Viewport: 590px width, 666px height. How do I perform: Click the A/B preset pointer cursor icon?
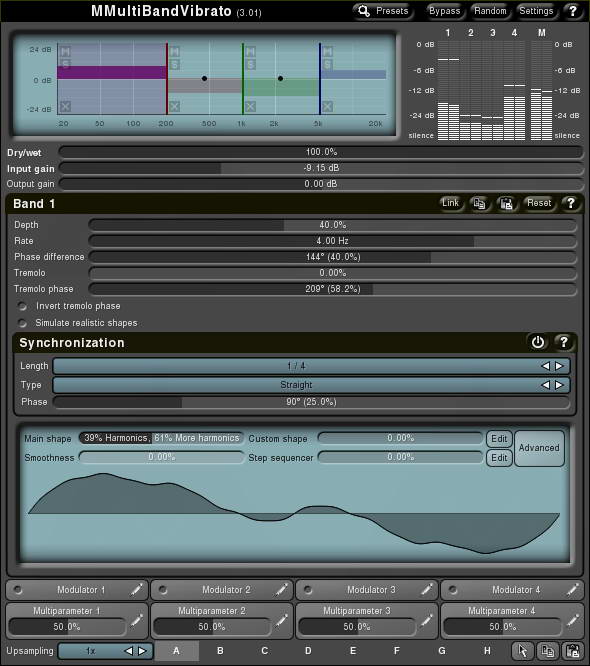point(522,651)
